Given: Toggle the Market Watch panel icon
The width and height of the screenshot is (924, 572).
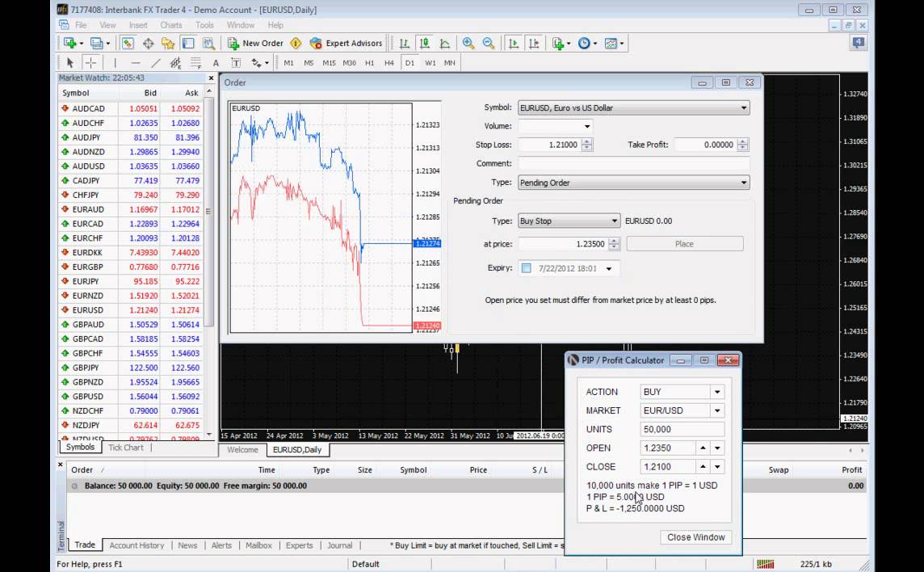Looking at the screenshot, I should 128,43.
